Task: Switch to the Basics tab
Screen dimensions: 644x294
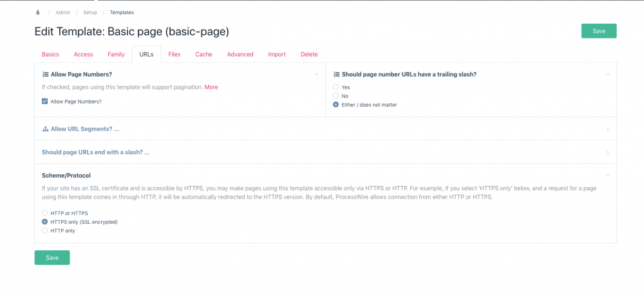Action: (50, 54)
